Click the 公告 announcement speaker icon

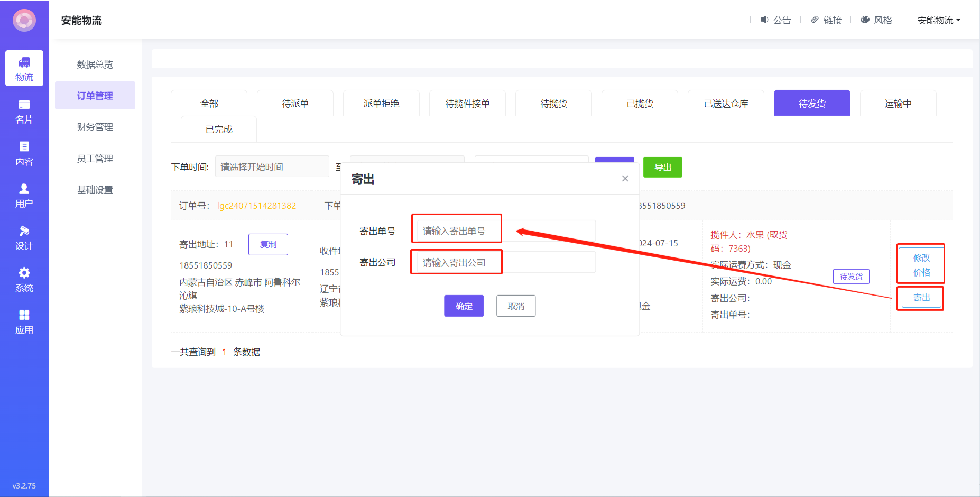[764, 20]
